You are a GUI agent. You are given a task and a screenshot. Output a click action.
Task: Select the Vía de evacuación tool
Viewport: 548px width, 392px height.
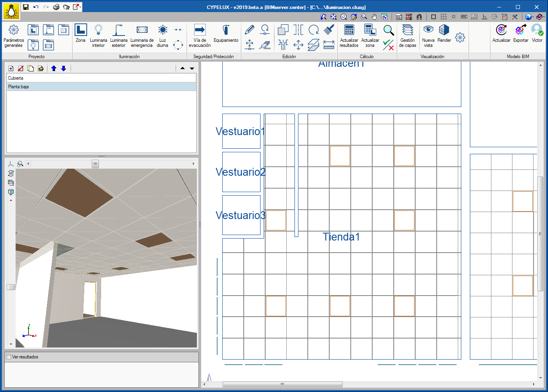200,36
